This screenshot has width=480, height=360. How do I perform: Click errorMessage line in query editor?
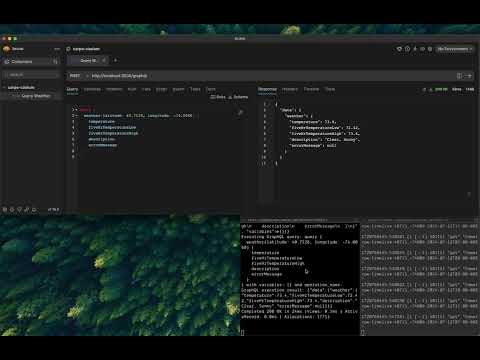click(x=103, y=145)
